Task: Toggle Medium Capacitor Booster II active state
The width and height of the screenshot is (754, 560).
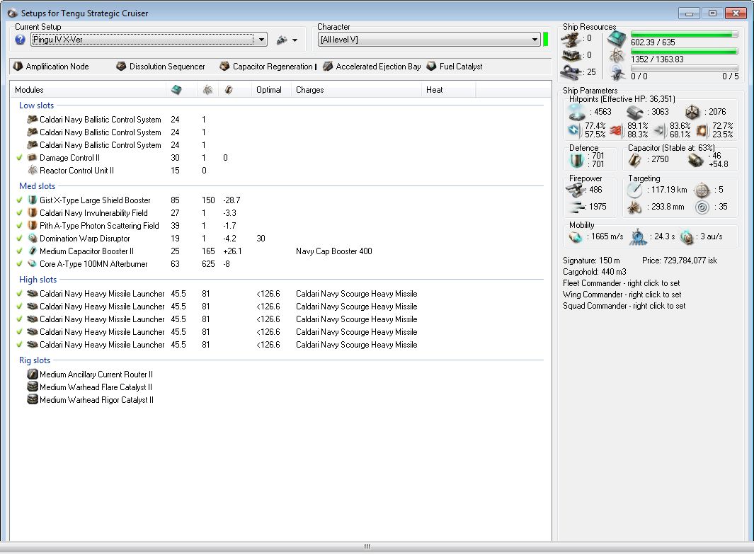Action: point(19,251)
